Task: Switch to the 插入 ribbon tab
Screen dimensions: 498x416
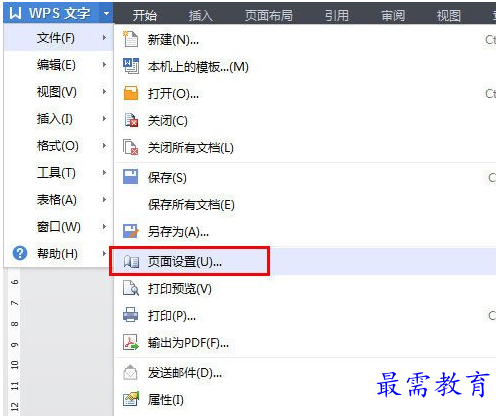Action: pos(201,15)
